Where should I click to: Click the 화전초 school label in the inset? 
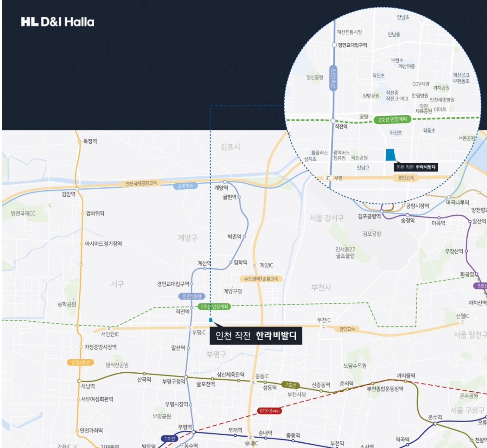coord(396,133)
